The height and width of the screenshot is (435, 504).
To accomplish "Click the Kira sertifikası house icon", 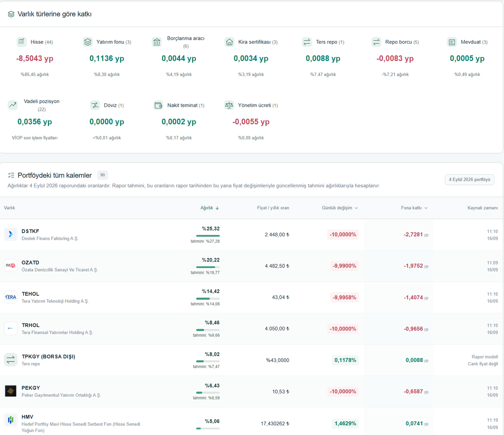I will coord(229,42).
